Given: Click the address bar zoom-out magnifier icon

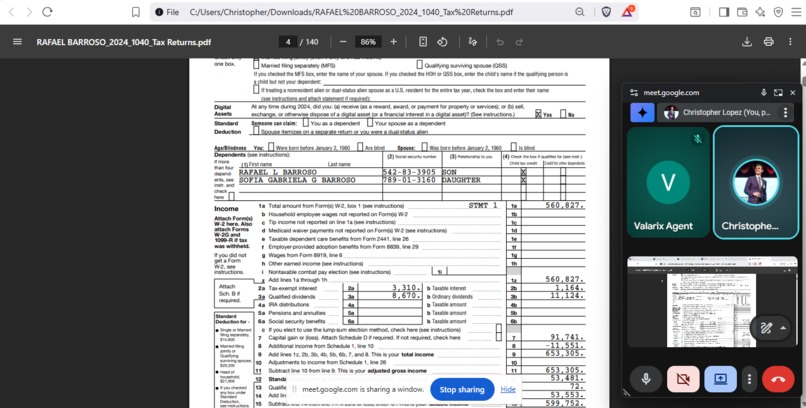Looking at the screenshot, I should click(580, 12).
